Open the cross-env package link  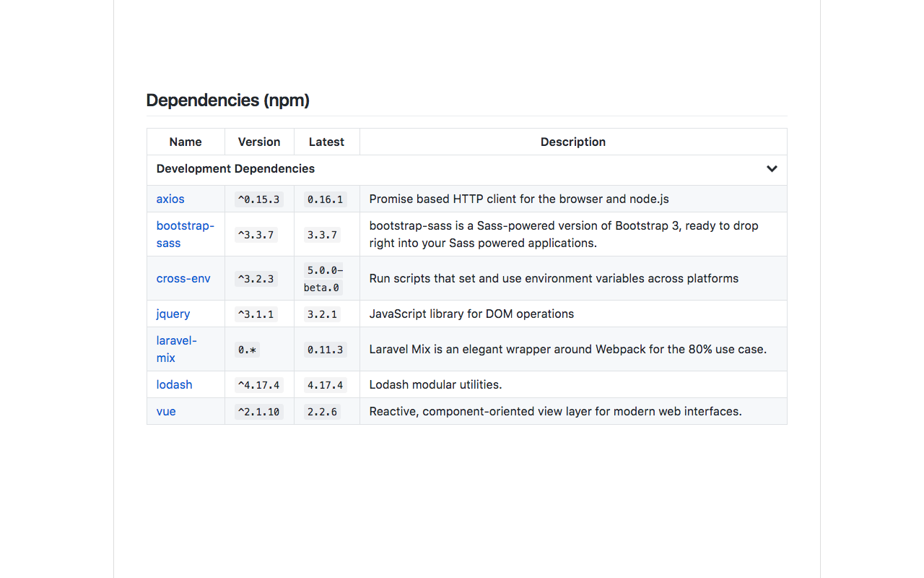tap(183, 278)
